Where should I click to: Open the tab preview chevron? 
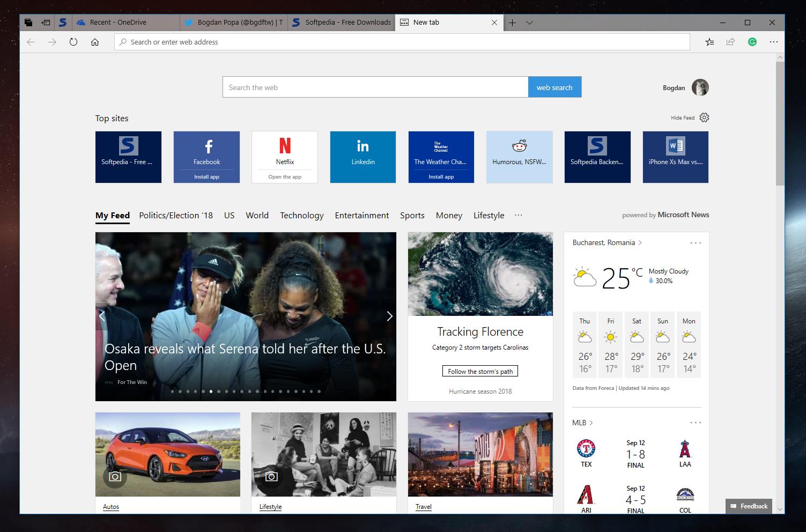point(530,23)
